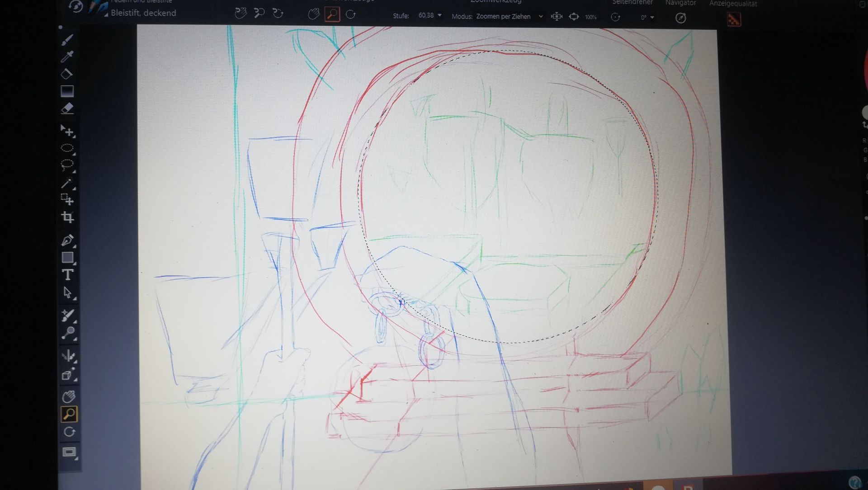Click the Seitendreher label
The image size is (868, 490).
[x=632, y=2]
